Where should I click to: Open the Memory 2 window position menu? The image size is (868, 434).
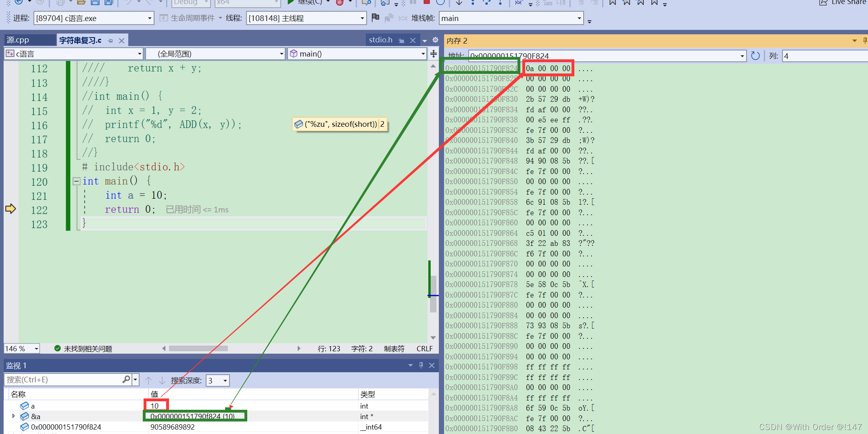coord(854,40)
